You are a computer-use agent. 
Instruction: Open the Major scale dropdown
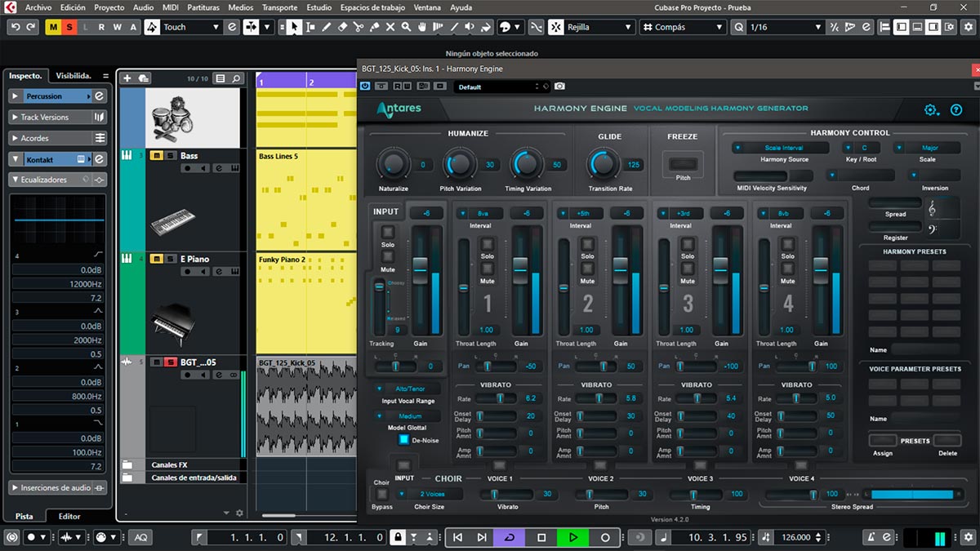coord(928,148)
